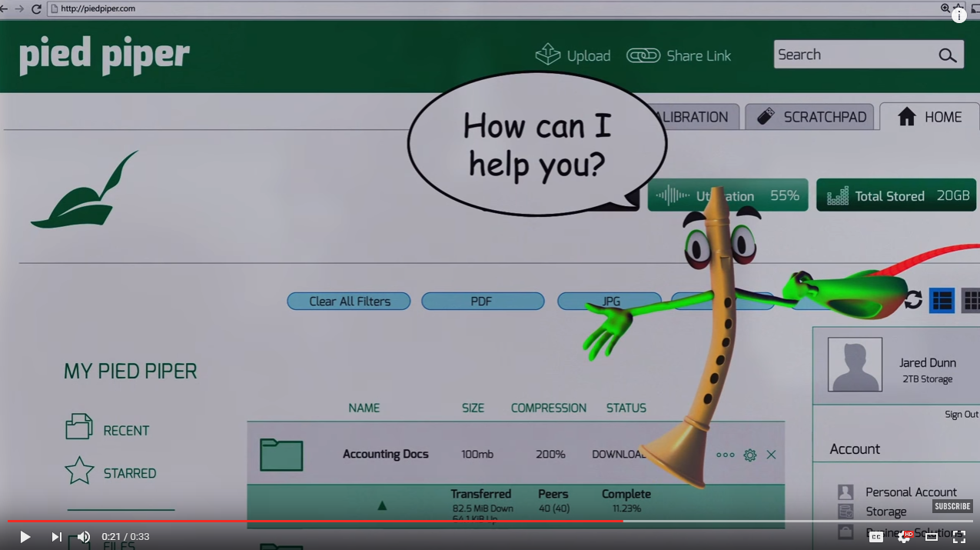Screen dimensions: 980x550
Task: Open the partially hidden CALIBRATION tab
Action: coord(695,117)
